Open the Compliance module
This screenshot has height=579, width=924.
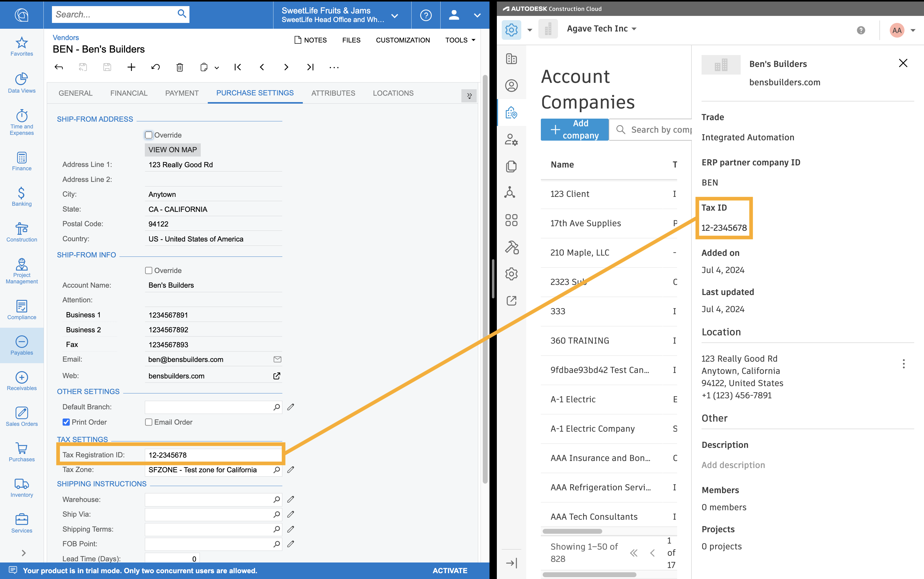pos(22,308)
